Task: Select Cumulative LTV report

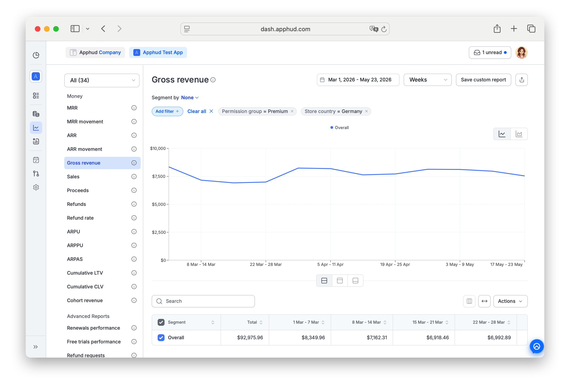Action: 102,273
